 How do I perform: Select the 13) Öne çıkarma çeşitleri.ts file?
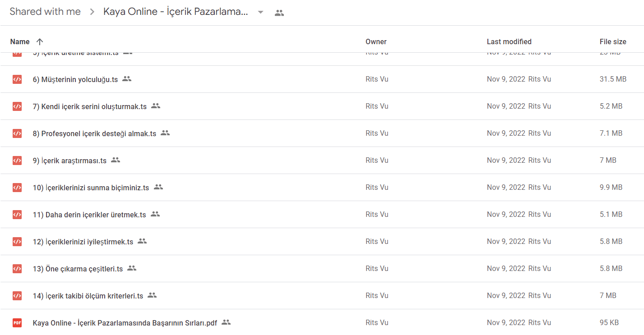[x=322, y=269]
